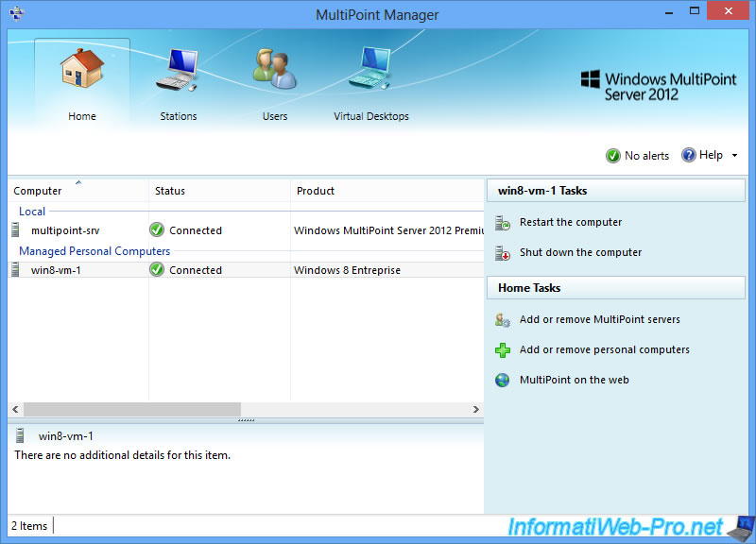Select the win8-vm-1 computer row
The width and height of the screenshot is (756, 544).
56,270
